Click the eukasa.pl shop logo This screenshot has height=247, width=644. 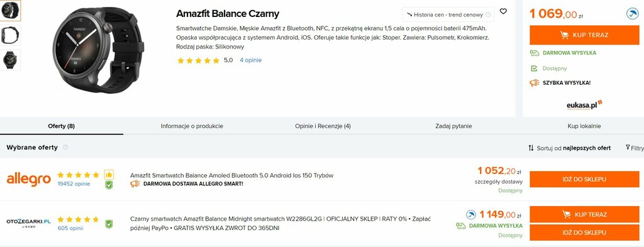pyautogui.click(x=584, y=105)
